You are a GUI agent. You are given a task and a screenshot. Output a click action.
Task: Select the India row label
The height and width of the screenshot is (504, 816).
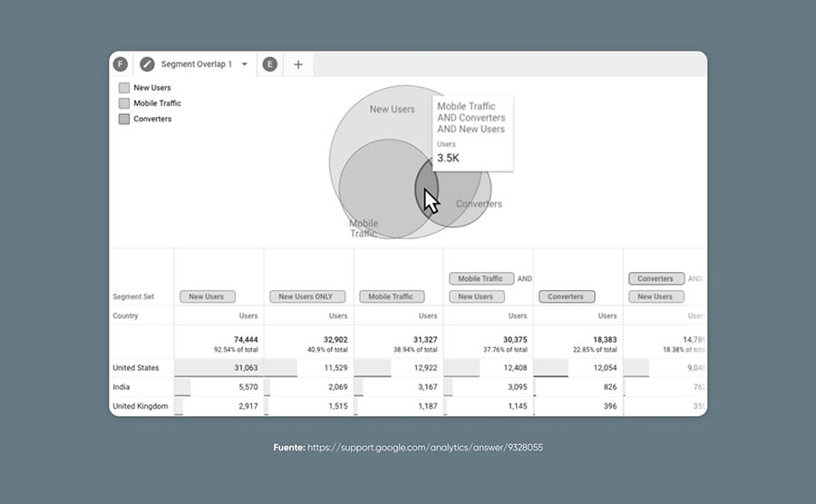(x=121, y=387)
